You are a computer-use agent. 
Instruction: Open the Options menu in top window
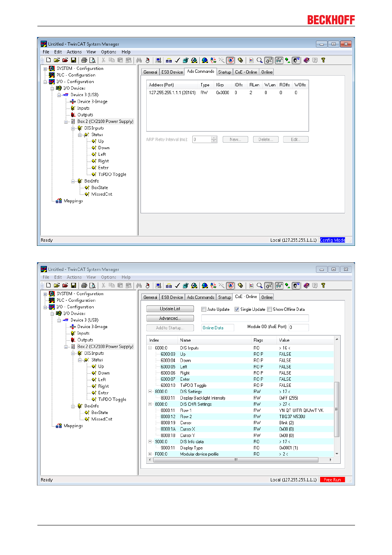tap(108, 52)
